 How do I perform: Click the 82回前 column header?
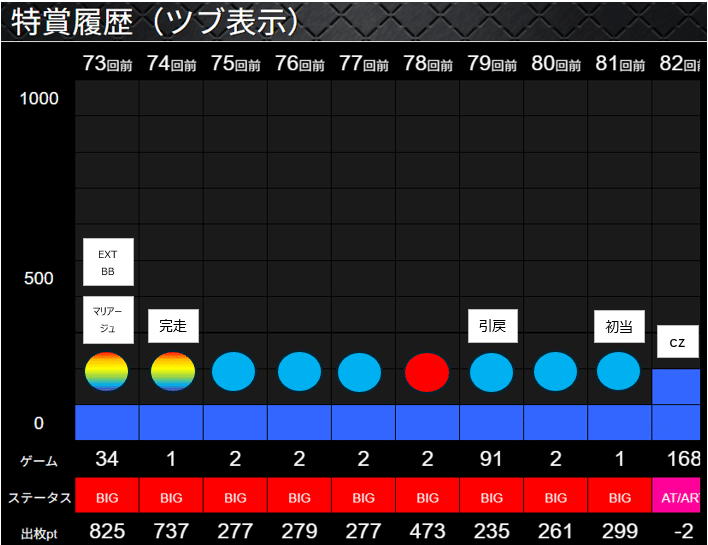point(680,64)
